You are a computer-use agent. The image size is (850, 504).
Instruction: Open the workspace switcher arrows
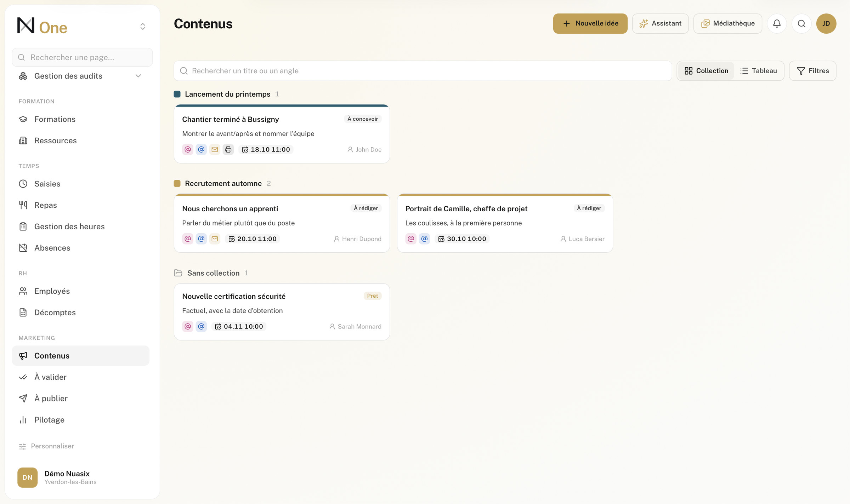tap(143, 26)
